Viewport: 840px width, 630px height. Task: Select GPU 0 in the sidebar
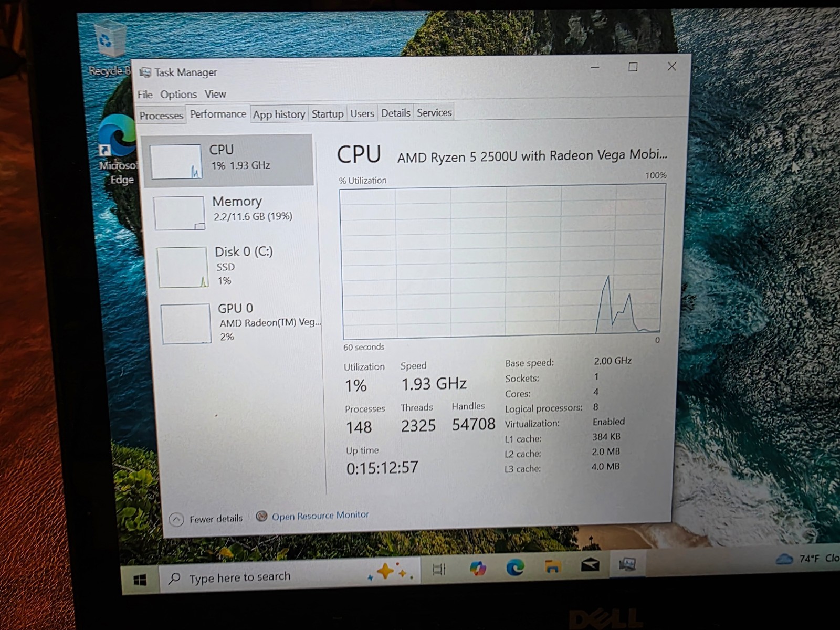point(239,323)
